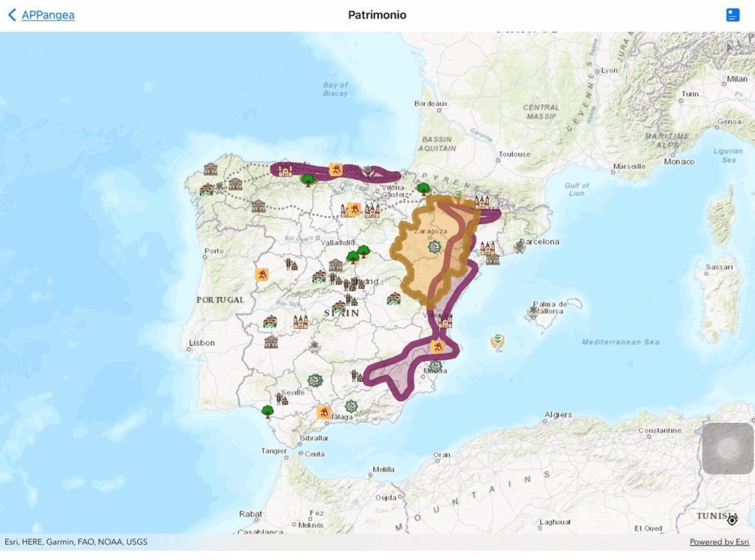The height and width of the screenshot is (560, 755).
Task: Click the tree icon in the Pyrenees
Action: [423, 189]
